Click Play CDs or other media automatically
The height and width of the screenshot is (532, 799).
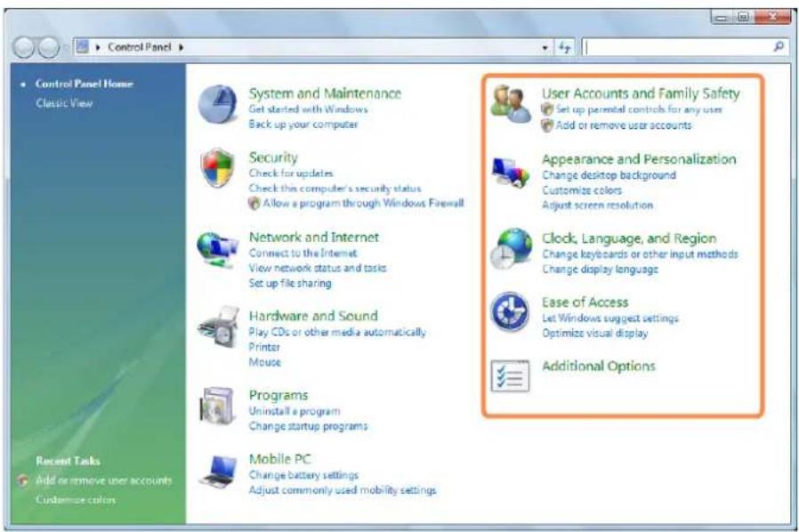337,332
